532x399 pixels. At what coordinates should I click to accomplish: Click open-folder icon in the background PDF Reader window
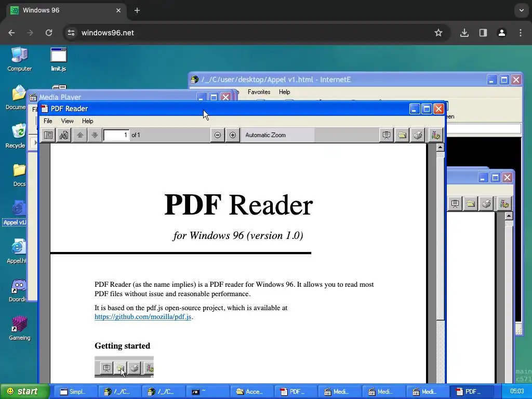coord(471,204)
